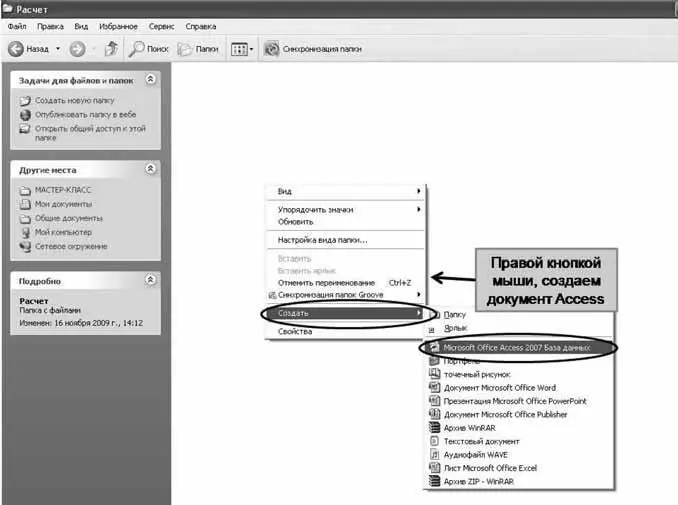Click Открыть общий доступ к этой папке
678x505 pixels.
[x=90, y=133]
